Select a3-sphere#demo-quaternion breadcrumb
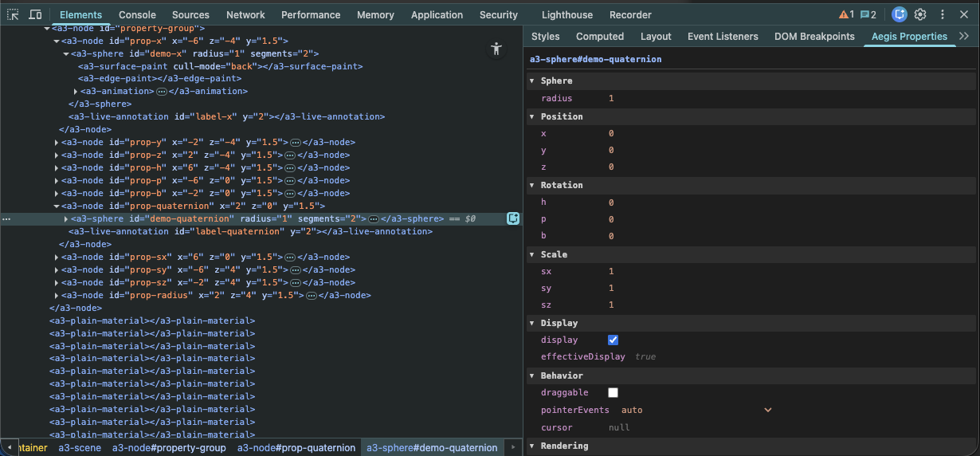This screenshot has height=456, width=980. click(432, 447)
